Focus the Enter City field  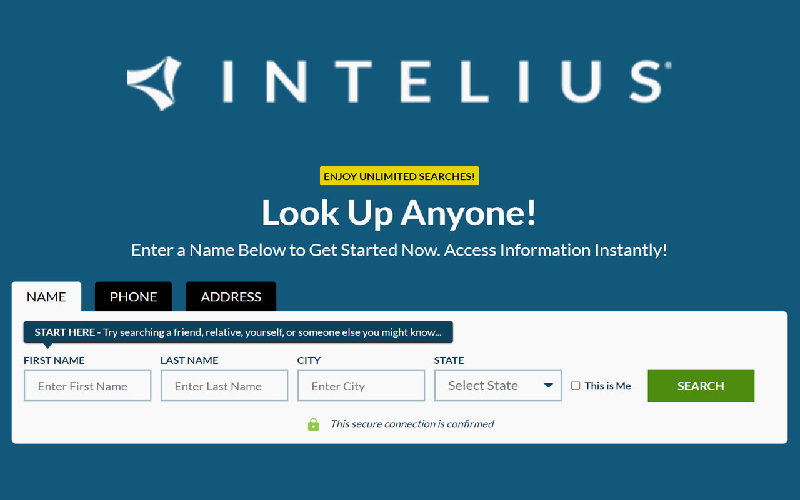[x=361, y=386]
